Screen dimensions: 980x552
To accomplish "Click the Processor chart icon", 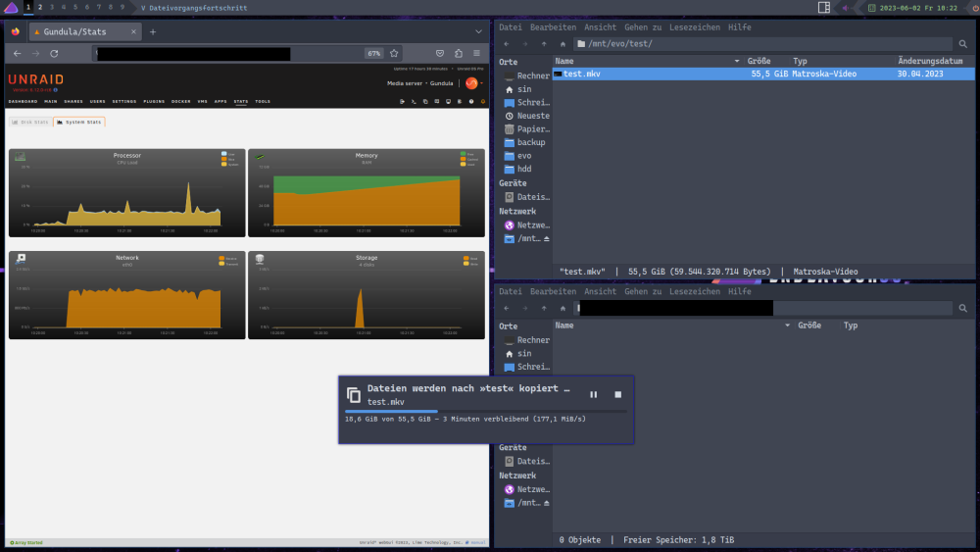I will pos(20,156).
